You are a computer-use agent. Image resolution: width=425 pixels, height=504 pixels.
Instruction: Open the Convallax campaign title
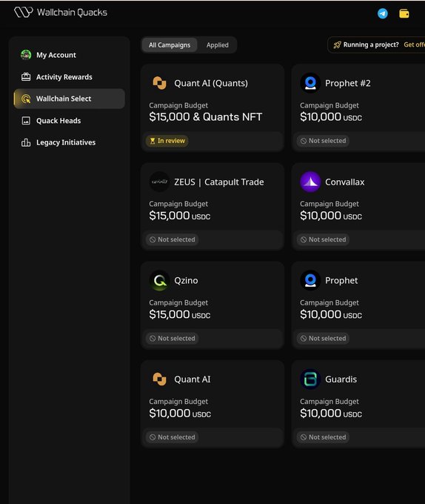(345, 182)
